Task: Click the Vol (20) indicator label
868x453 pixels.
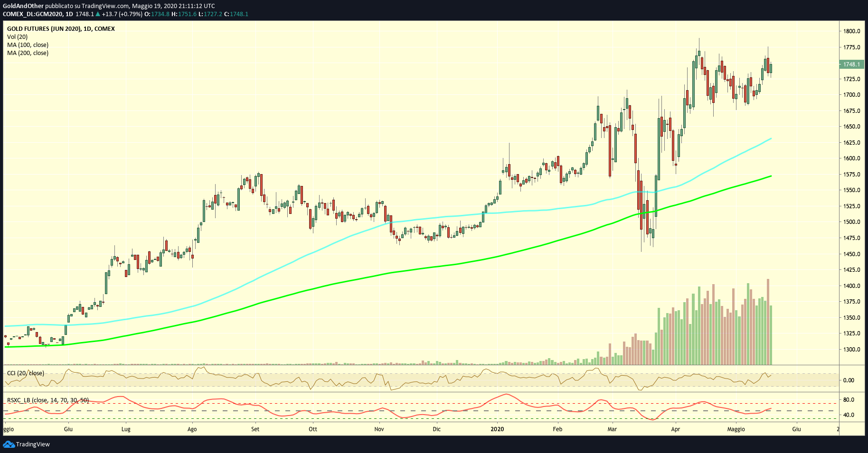Action: point(17,37)
